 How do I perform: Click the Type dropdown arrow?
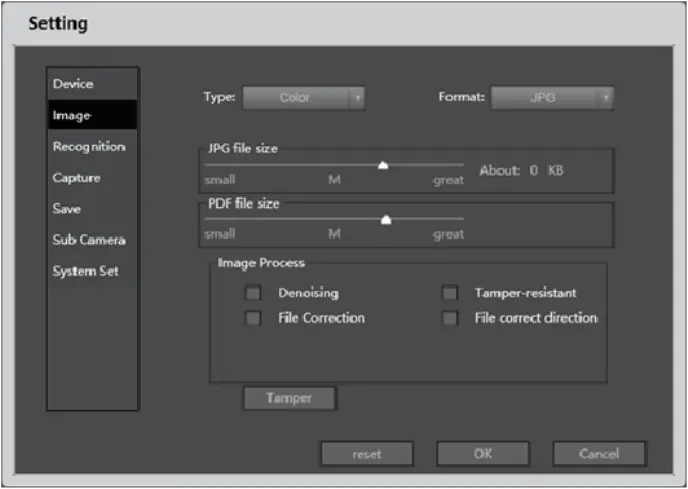pos(357,98)
